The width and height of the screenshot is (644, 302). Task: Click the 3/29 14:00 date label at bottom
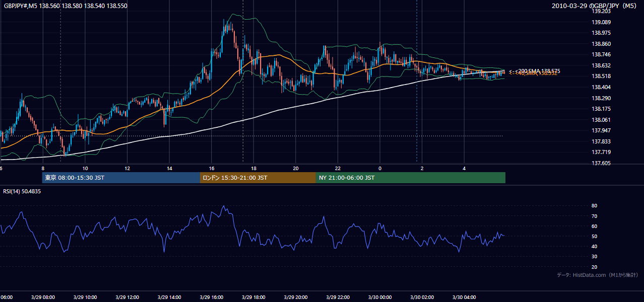pyautogui.click(x=169, y=297)
